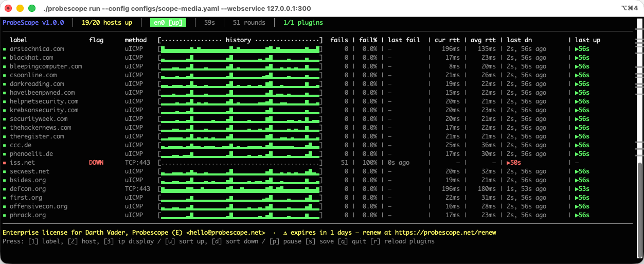The width and height of the screenshot is (644, 264).
Task: Click the last up column header
Action: pos(588,40)
